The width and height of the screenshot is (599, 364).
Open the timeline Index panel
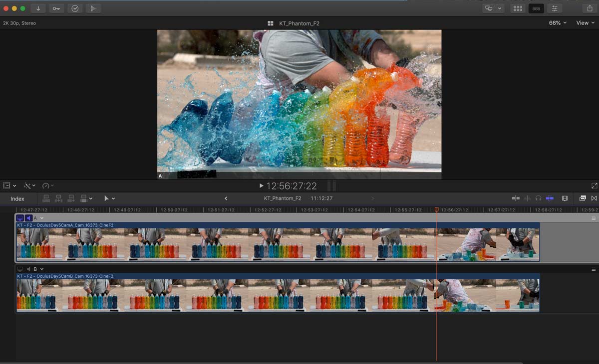[x=17, y=198]
